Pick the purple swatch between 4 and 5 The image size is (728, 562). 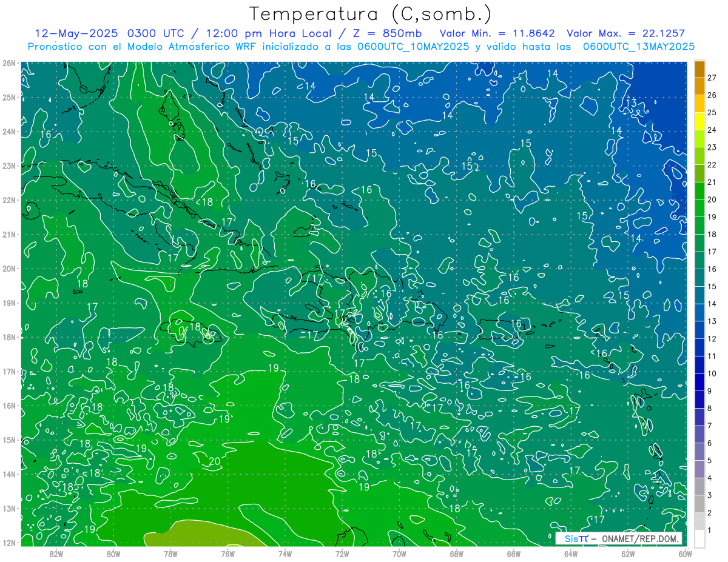[699, 469]
